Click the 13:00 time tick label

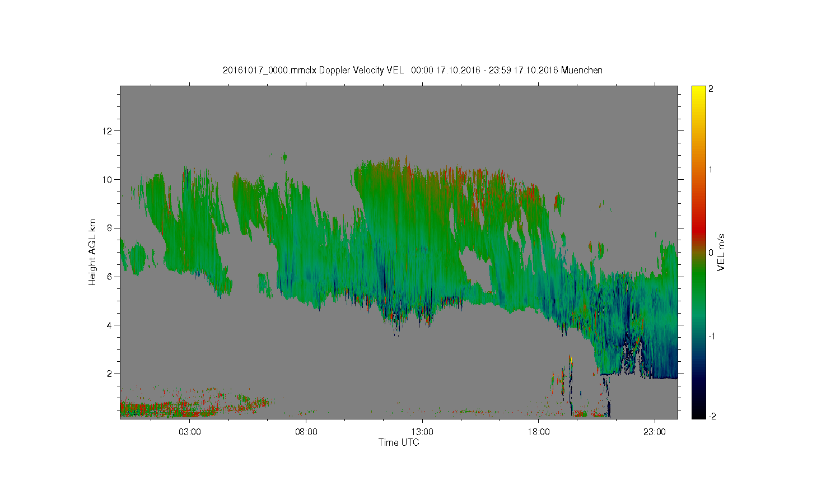click(x=422, y=432)
